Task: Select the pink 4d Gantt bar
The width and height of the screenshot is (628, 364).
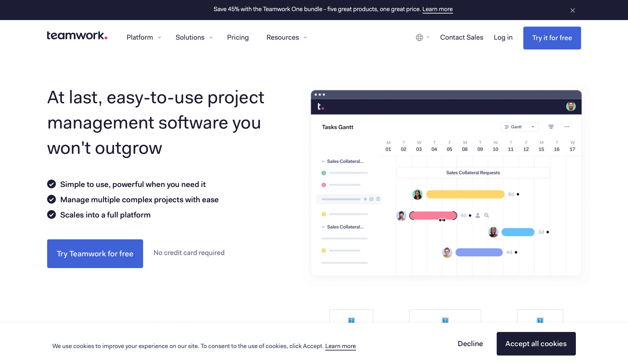Action: (x=433, y=215)
